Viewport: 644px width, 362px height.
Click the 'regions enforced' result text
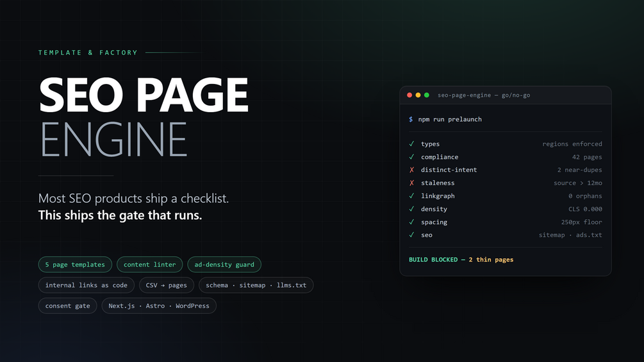(x=572, y=144)
